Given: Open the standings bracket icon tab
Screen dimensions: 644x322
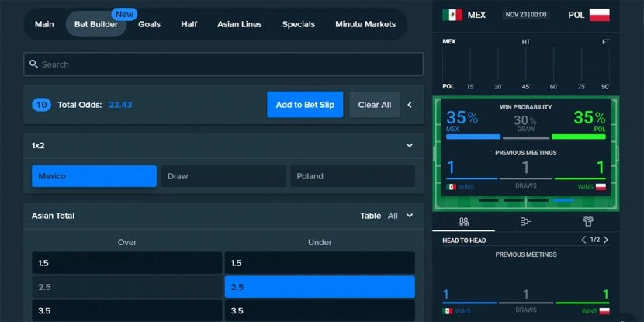Looking at the screenshot, I should 525,221.
